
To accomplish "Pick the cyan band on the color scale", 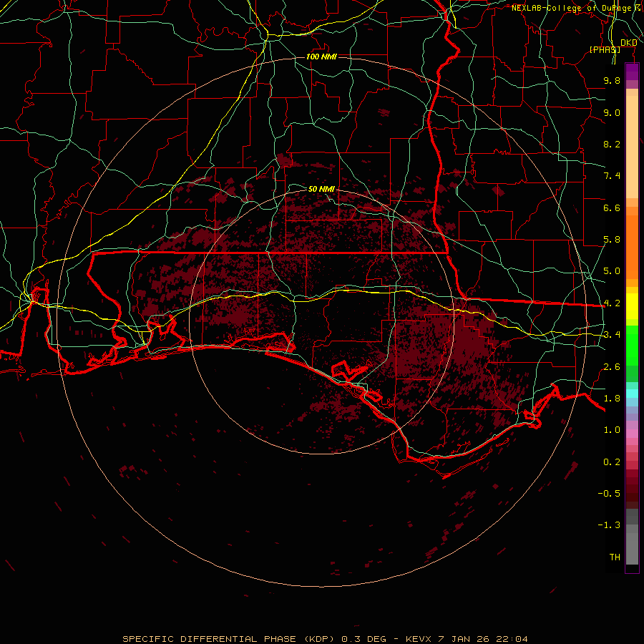I will pos(632,394).
